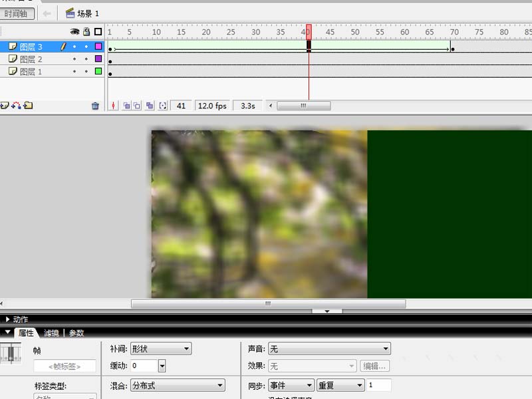
Task: Click the 场景 1 scene clapper icon
Action: pyautogui.click(x=70, y=13)
